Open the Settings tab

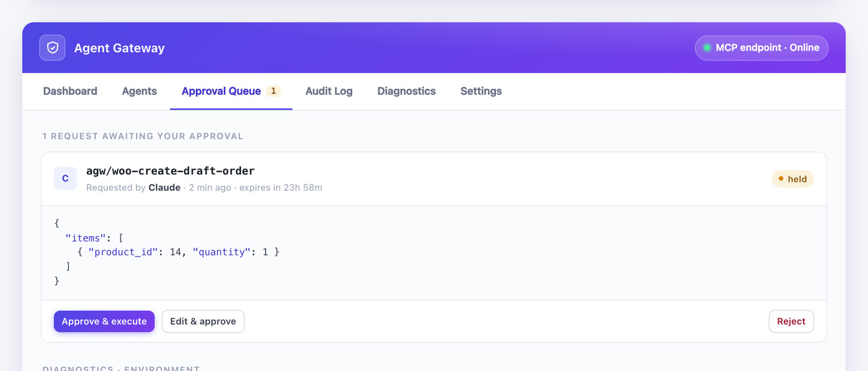481,91
